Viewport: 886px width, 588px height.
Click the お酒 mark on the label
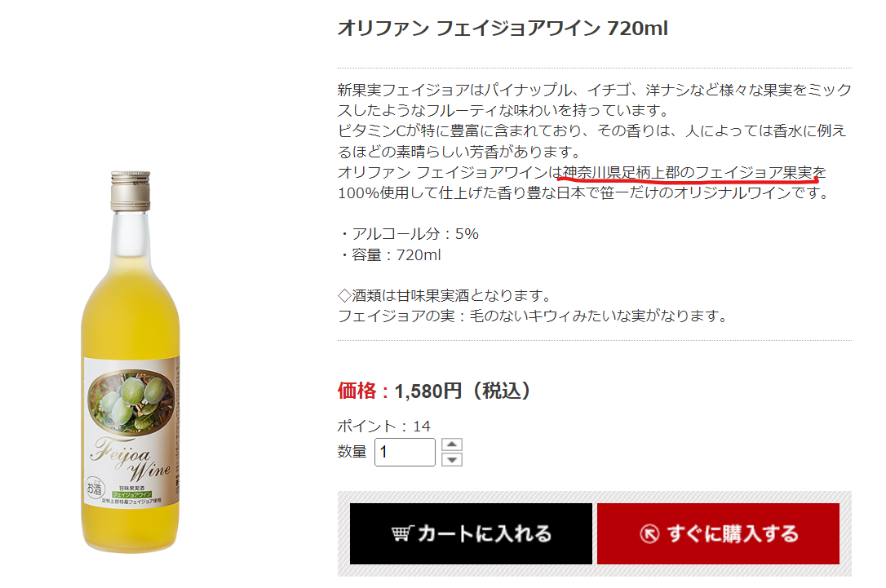coord(95,488)
